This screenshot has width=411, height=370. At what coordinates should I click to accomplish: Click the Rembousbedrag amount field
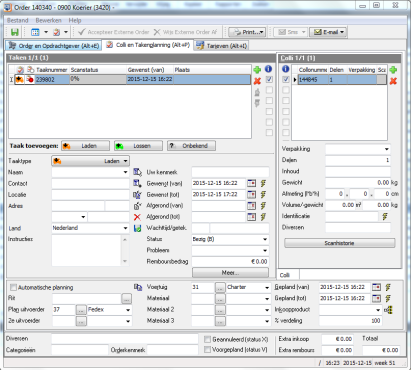point(230,262)
